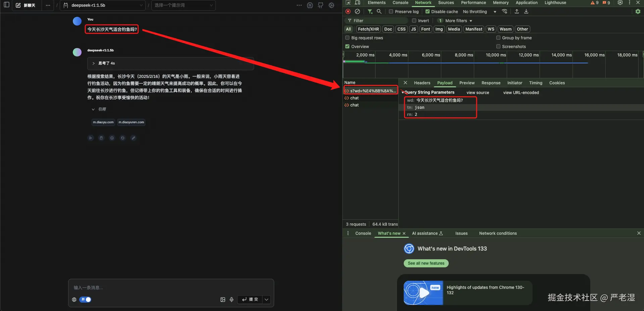Open the m.diaoyu.com citation link
644x311 pixels.
[103, 122]
